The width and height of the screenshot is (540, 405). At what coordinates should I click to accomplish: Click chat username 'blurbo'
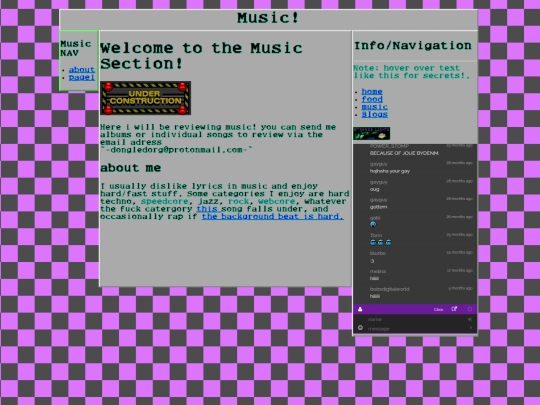point(377,253)
